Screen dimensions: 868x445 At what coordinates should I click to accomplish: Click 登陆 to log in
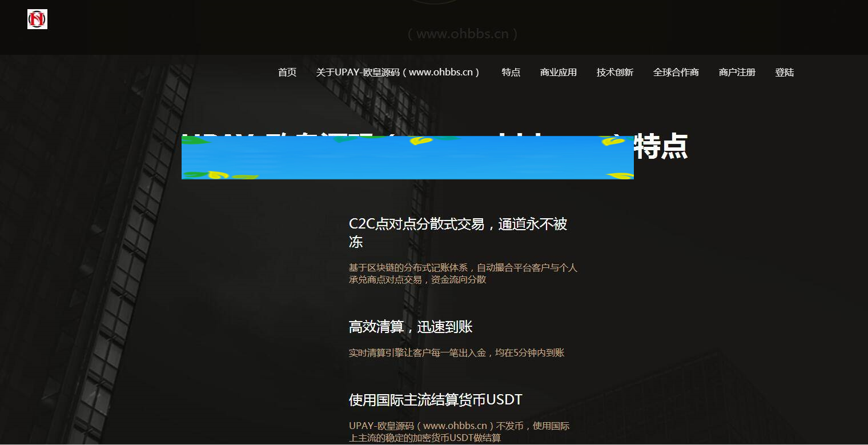tap(785, 72)
